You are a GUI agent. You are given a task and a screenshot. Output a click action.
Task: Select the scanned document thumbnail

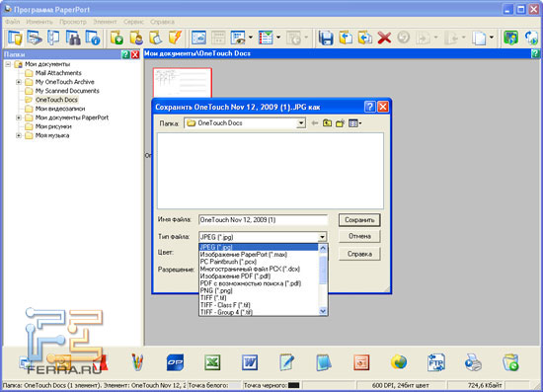183,82
